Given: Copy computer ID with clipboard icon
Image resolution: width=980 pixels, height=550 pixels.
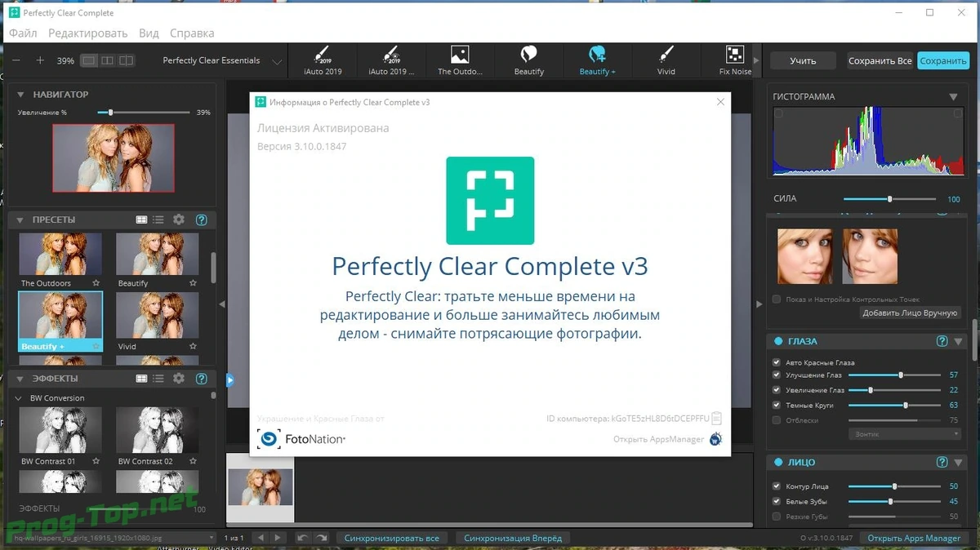Looking at the screenshot, I should 716,418.
